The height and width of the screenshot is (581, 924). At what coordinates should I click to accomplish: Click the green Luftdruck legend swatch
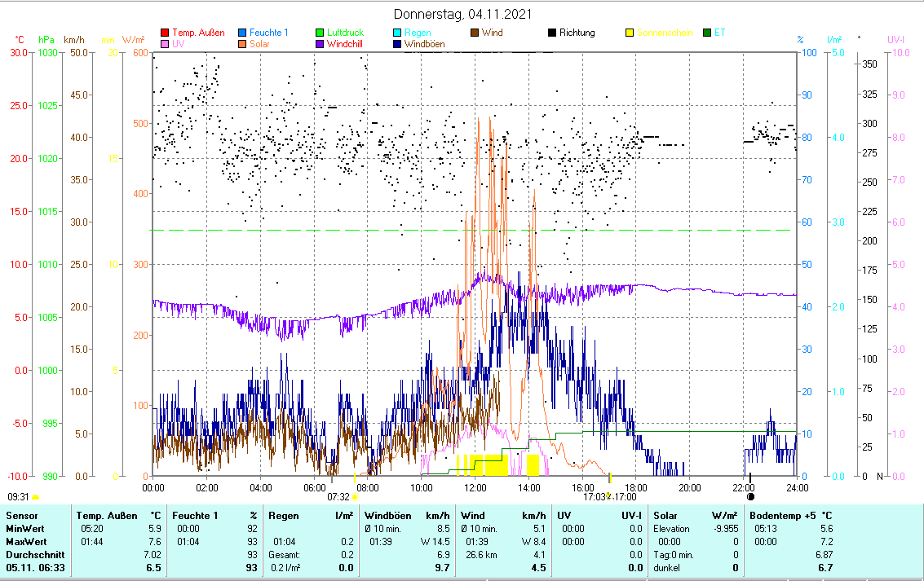pyautogui.click(x=320, y=33)
